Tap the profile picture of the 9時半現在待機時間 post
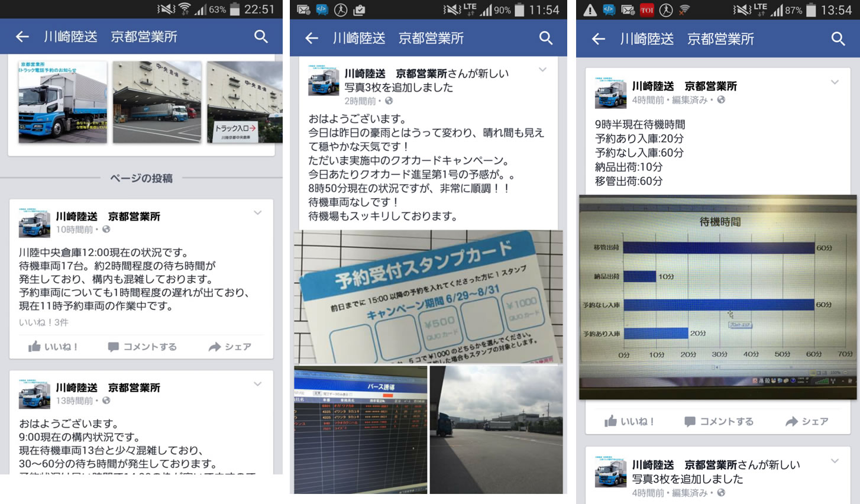This screenshot has width=860, height=504. pyautogui.click(x=610, y=93)
